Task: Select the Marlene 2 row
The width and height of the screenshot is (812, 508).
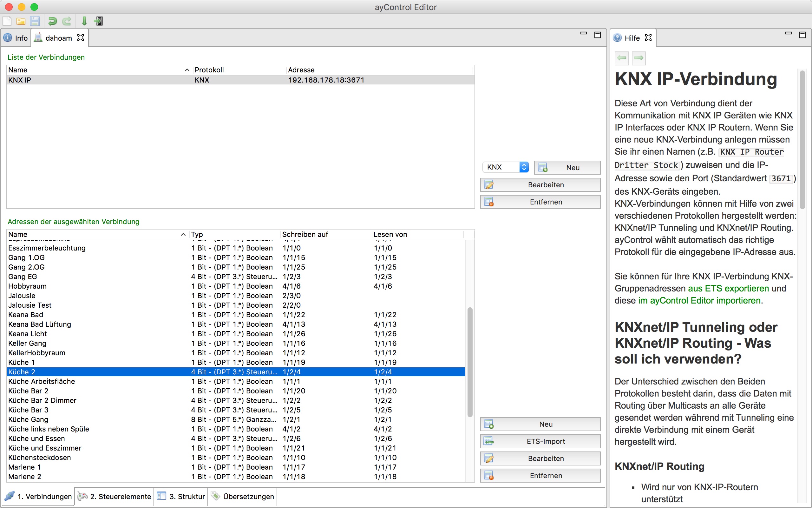Action: (236, 477)
